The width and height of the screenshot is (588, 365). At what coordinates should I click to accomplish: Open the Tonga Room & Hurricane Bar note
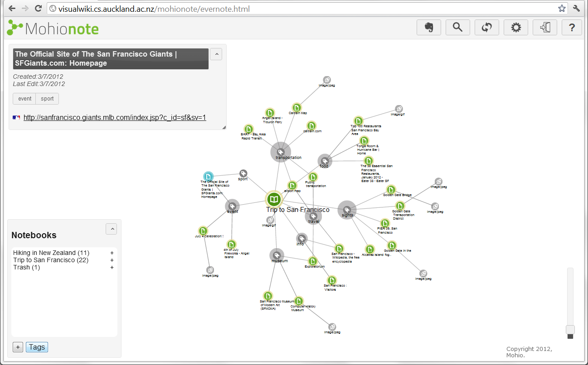tap(364, 140)
